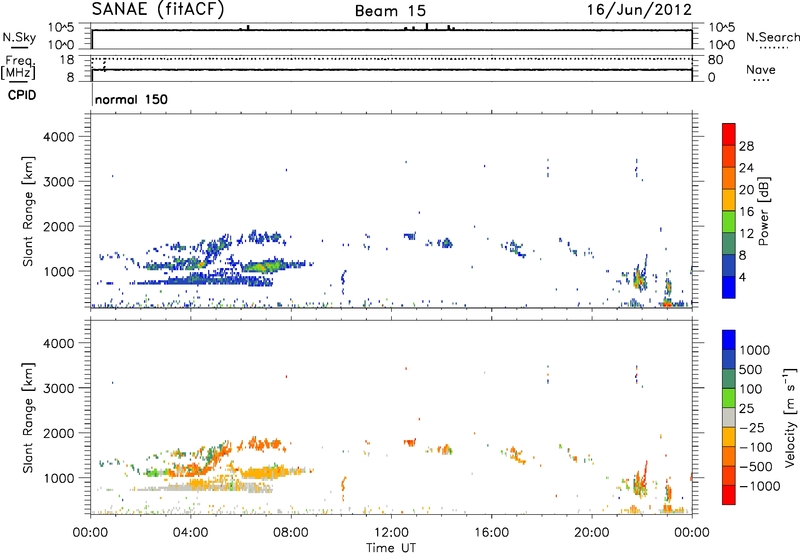800x554 pixels.
Task: Click the plot title SANAE (fitACF)
Action: coord(158,10)
